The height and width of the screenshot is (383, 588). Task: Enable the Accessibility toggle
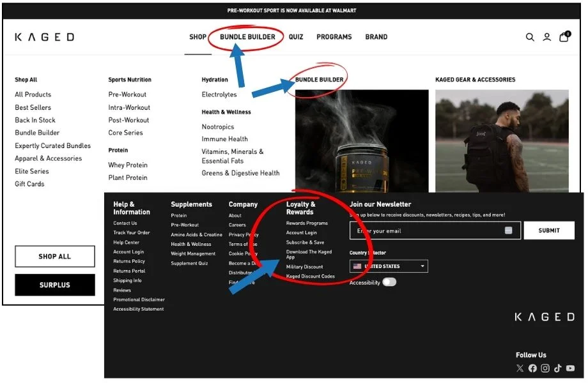pyautogui.click(x=388, y=282)
